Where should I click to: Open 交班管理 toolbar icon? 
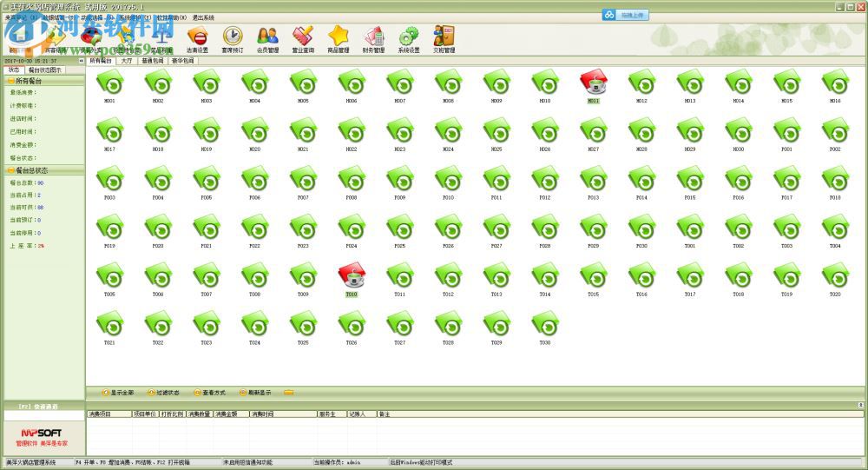444,40
